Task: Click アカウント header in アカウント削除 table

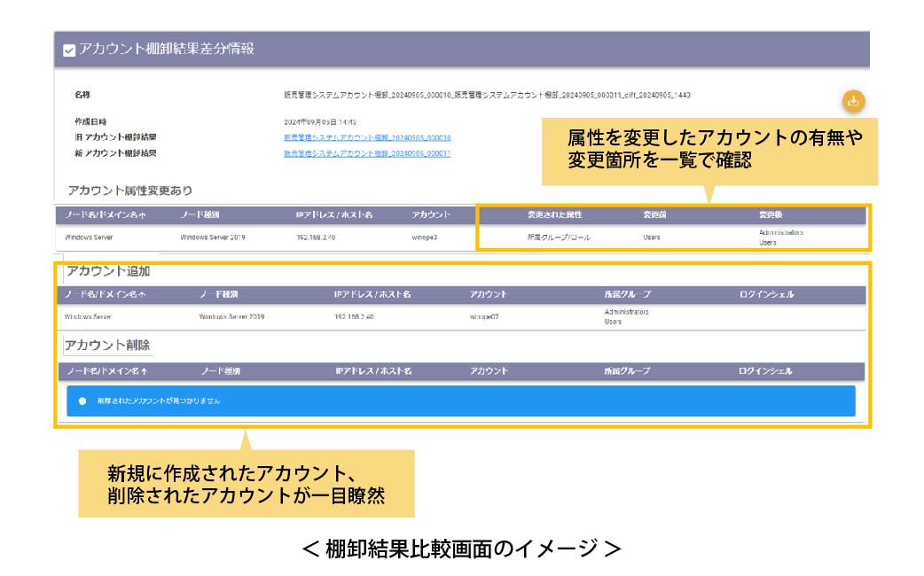Action: 489,371
